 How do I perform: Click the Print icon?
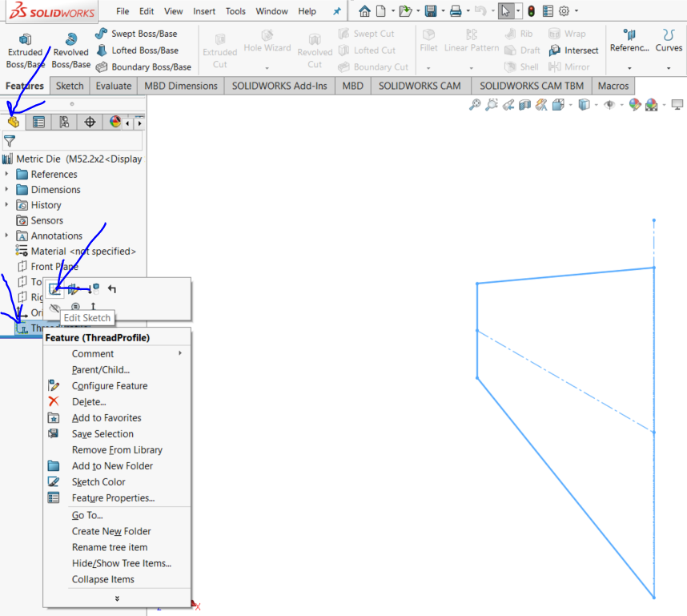(x=456, y=11)
